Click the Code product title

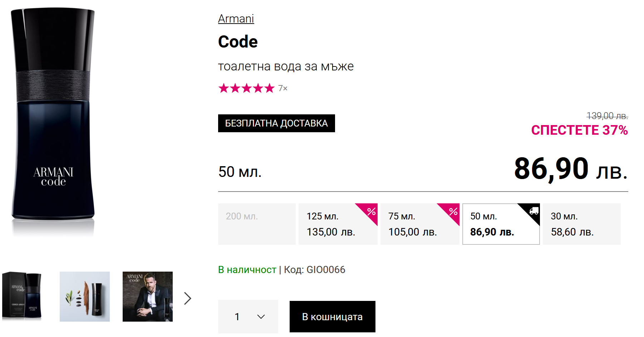pyautogui.click(x=238, y=42)
